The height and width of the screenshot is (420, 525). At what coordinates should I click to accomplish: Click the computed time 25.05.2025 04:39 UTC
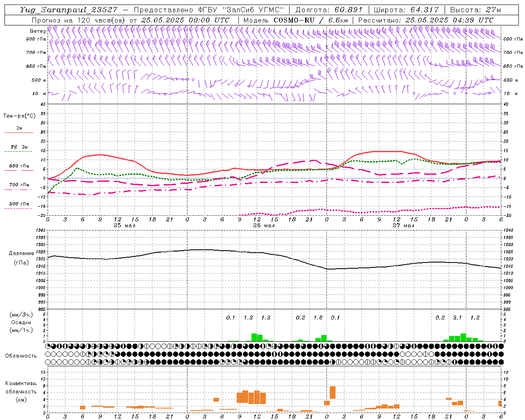pos(449,20)
